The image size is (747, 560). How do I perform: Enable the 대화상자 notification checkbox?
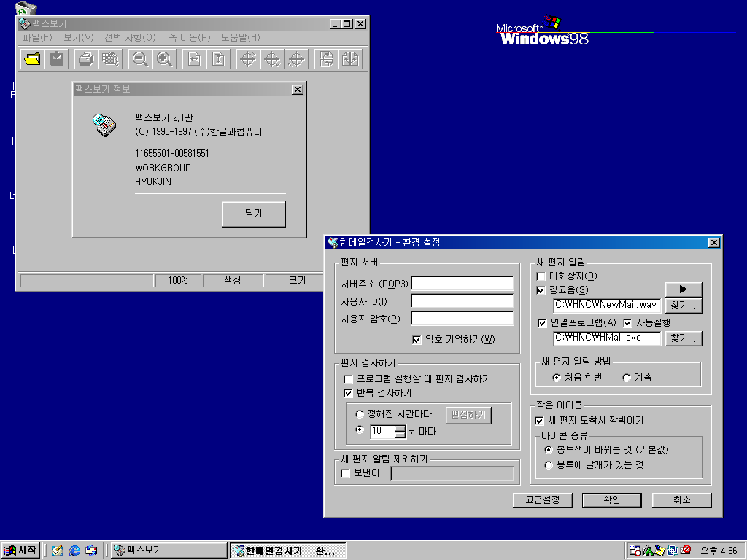point(541,276)
